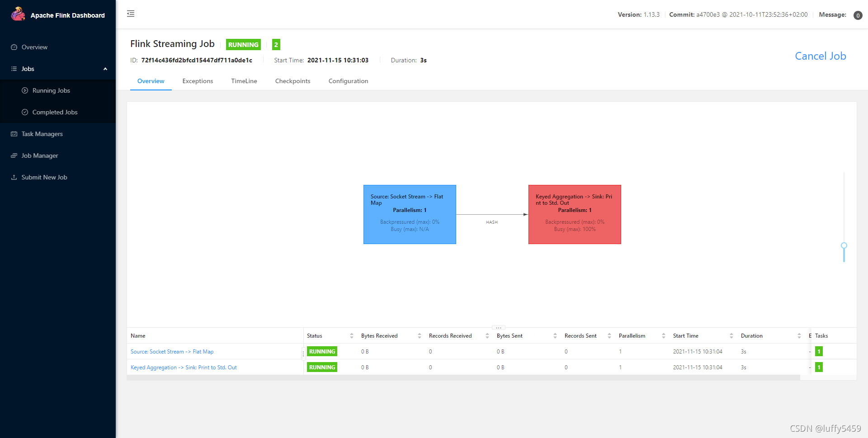Click the job RUNNING status badge in header
Image resolution: width=868 pixels, height=438 pixels.
tap(243, 44)
